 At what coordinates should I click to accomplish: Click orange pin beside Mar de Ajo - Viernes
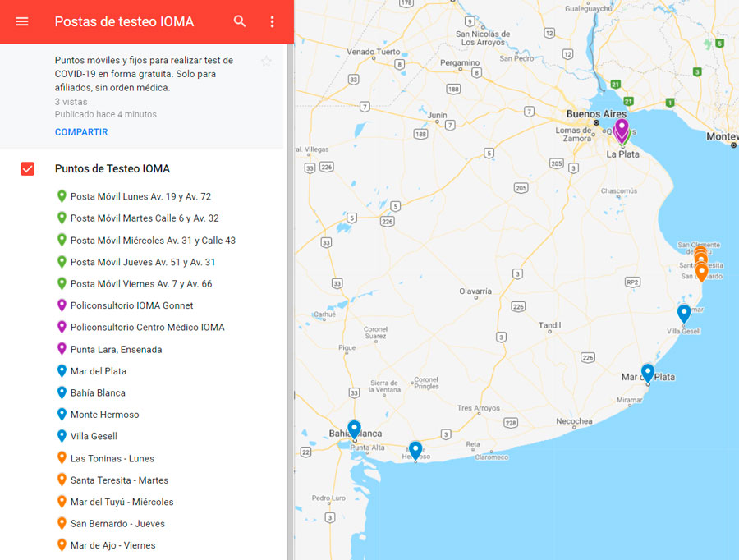tap(62, 544)
